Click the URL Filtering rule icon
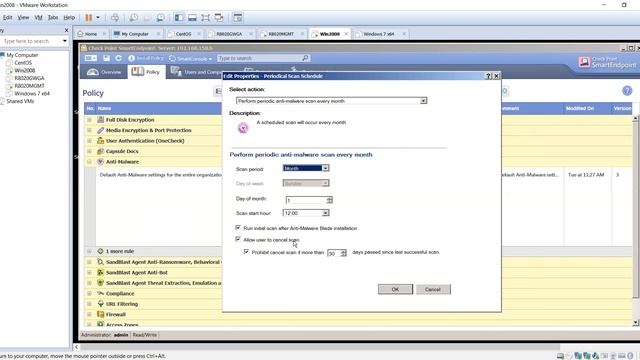 [100, 304]
